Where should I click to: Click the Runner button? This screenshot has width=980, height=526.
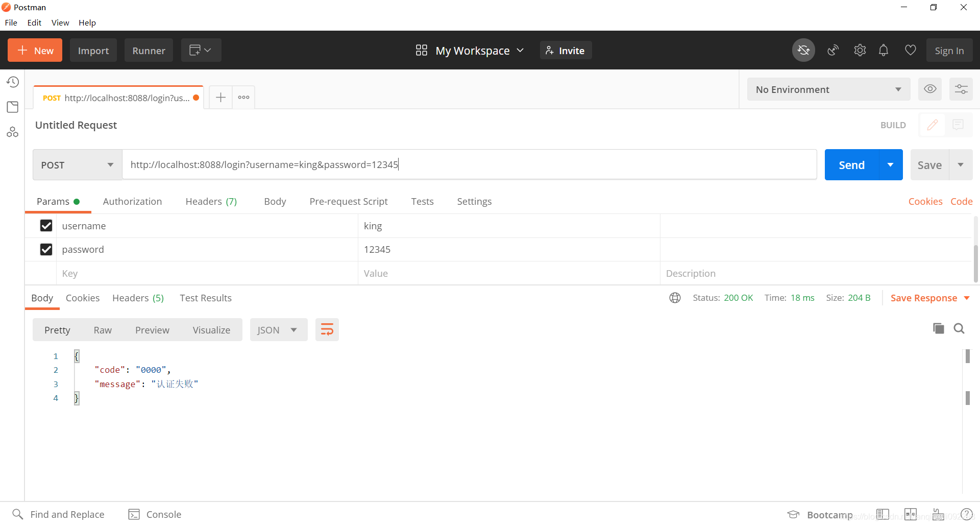click(x=149, y=50)
